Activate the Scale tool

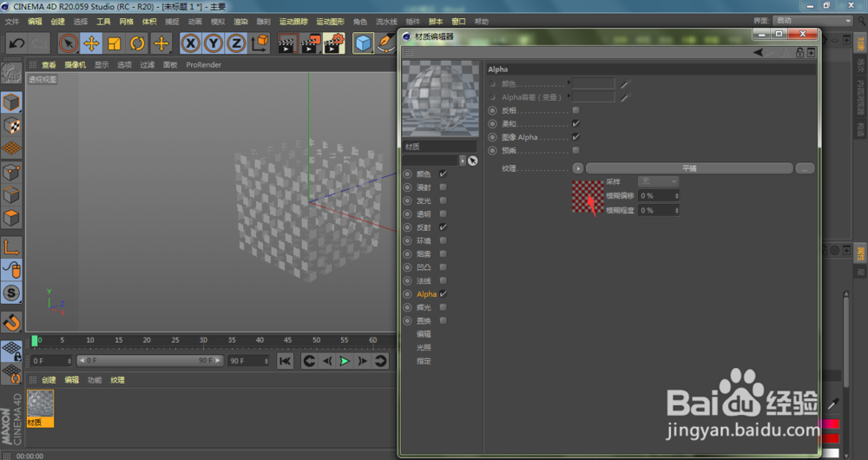(114, 43)
